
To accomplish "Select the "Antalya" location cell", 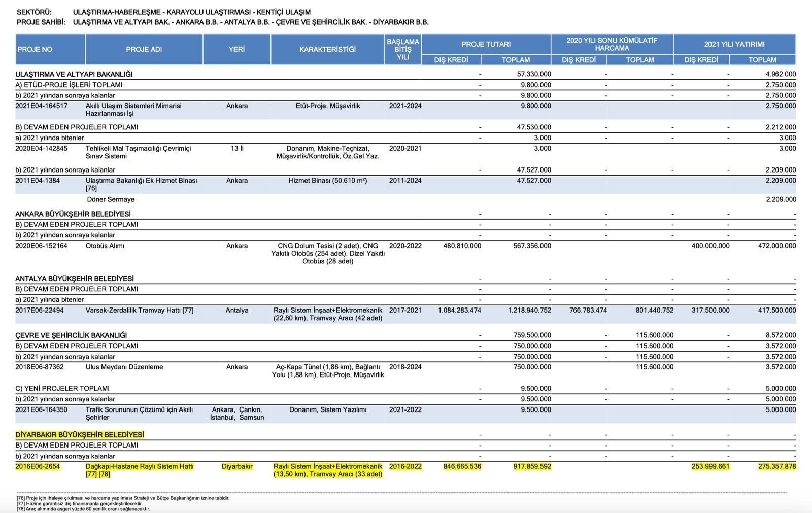I will pyautogui.click(x=237, y=311).
